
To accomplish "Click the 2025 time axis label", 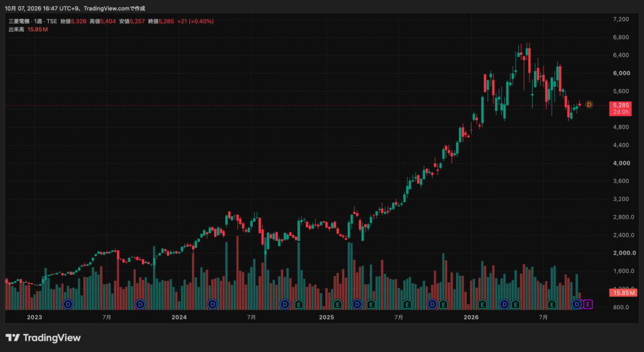I will [326, 317].
